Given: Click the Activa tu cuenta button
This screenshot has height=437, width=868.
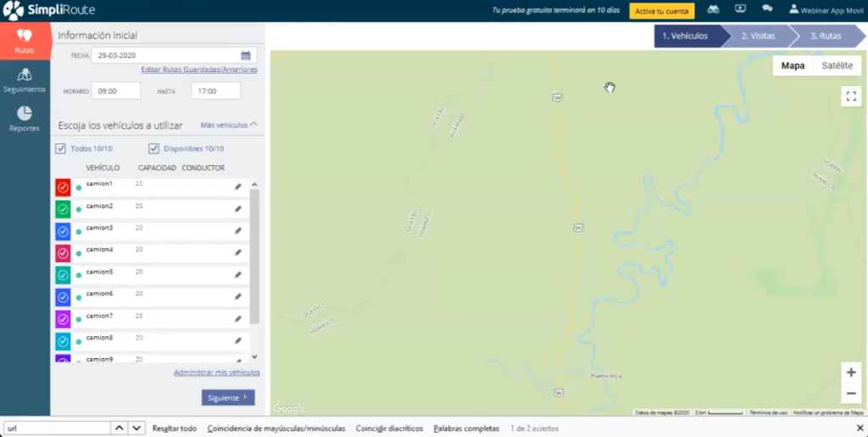Looking at the screenshot, I should [x=661, y=11].
